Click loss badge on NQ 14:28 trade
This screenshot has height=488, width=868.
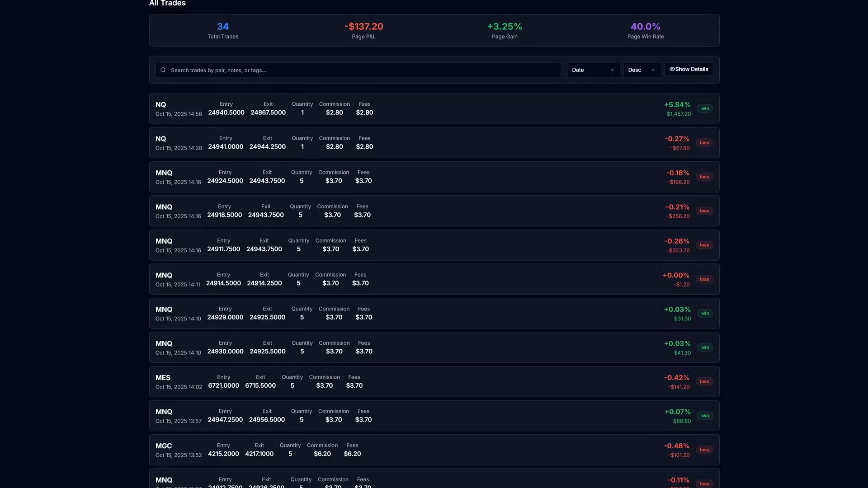(x=704, y=143)
